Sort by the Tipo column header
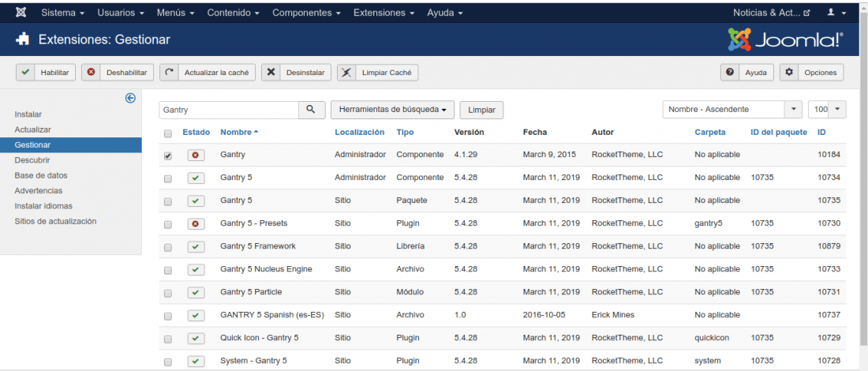 (405, 133)
